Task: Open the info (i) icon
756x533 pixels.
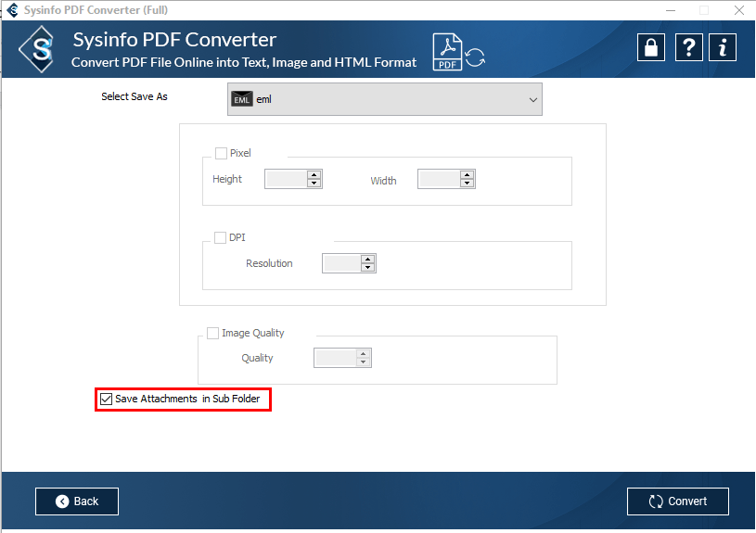Action: (723, 47)
